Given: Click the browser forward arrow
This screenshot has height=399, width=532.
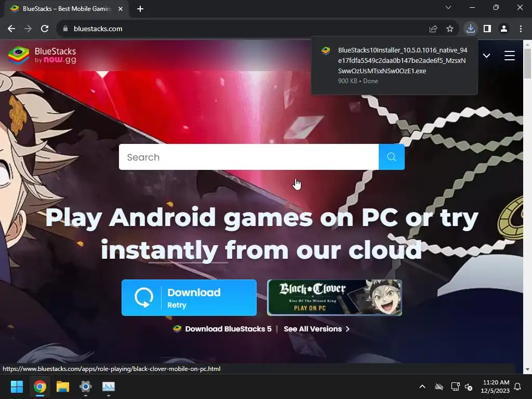Looking at the screenshot, I should click(28, 29).
